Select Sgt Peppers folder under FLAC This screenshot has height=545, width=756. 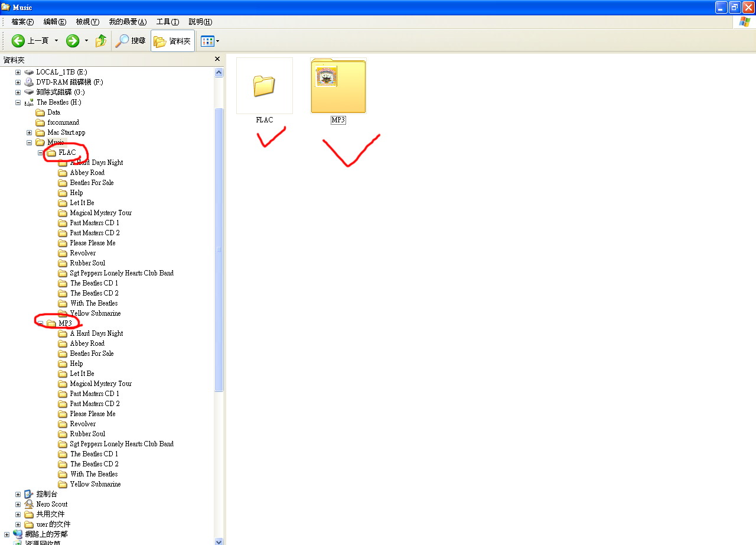[x=122, y=273]
